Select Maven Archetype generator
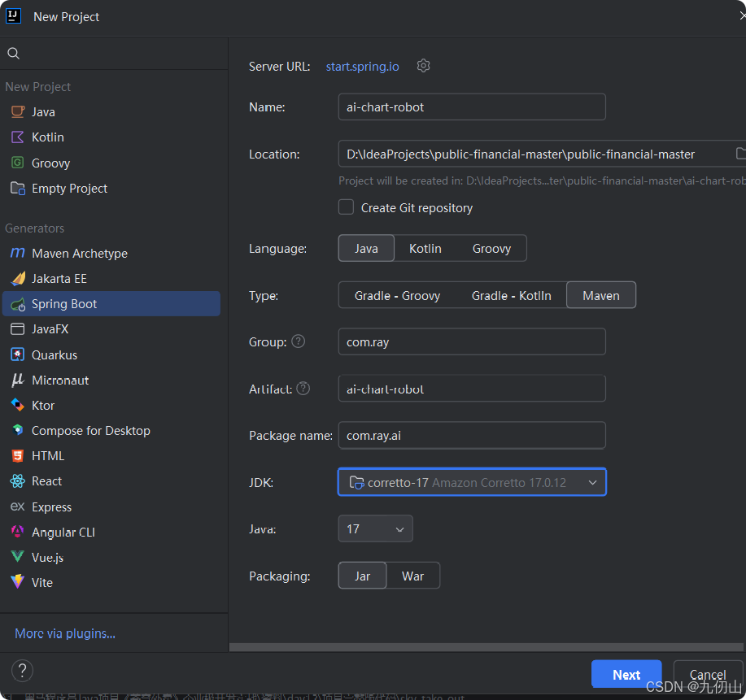Screen dimensions: 746x700 click(111, 253)
